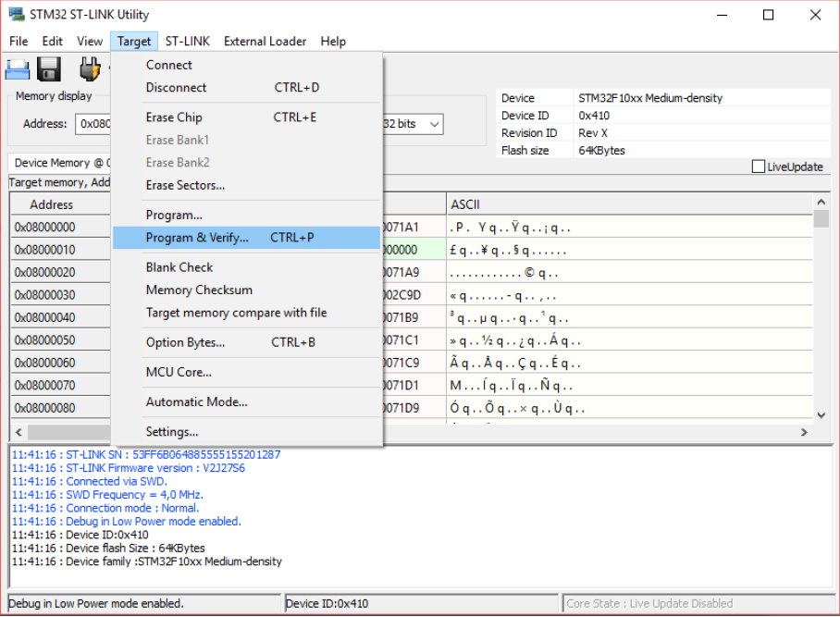840x617 pixels.
Task: Open Option Bytes... from the menu
Action: coord(246,342)
